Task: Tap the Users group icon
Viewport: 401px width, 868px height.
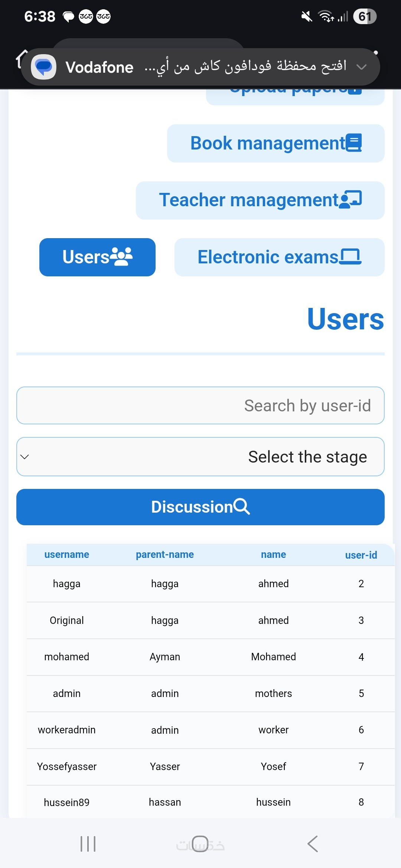Action: 121,256
